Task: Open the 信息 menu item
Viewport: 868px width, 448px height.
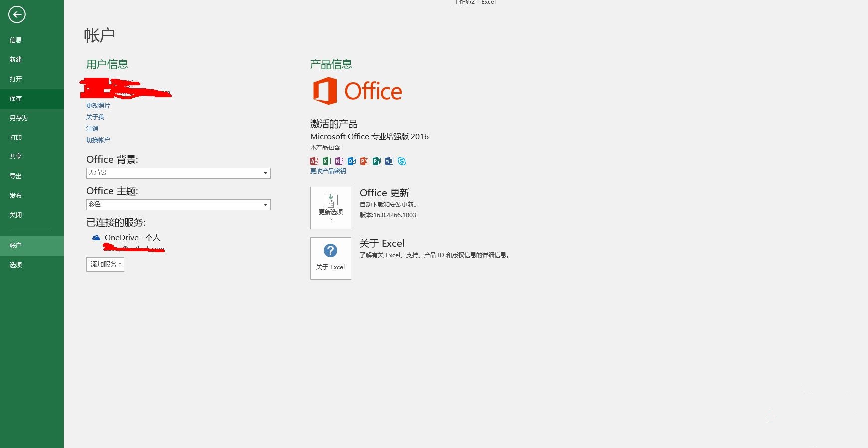Action: point(32,40)
